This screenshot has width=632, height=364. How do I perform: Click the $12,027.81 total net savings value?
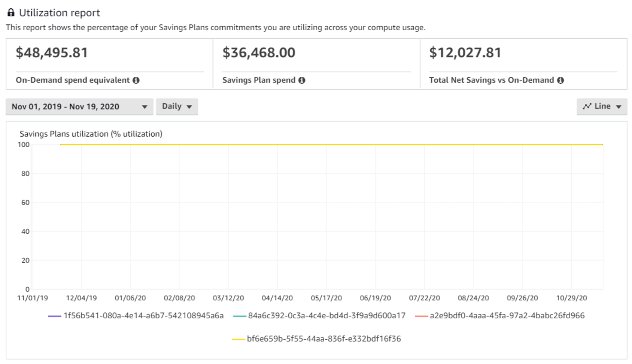tap(465, 52)
